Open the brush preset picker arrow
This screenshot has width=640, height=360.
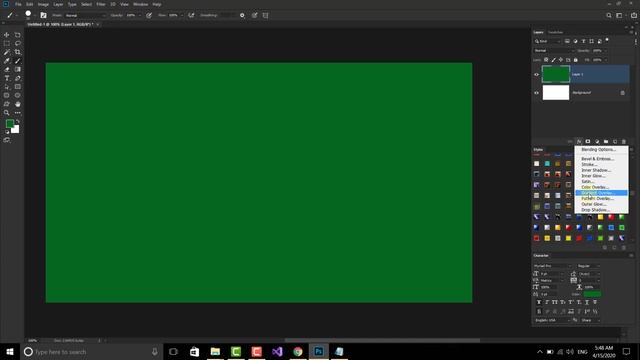coord(35,16)
